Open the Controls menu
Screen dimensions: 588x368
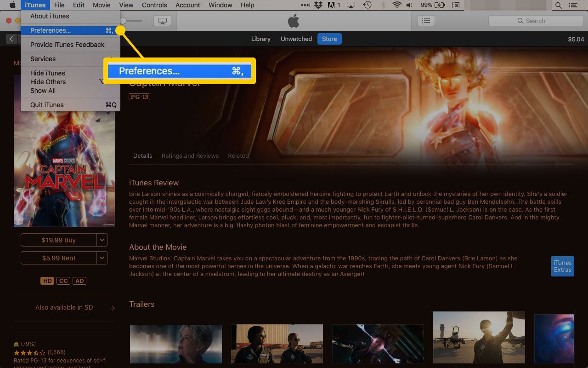coord(154,5)
